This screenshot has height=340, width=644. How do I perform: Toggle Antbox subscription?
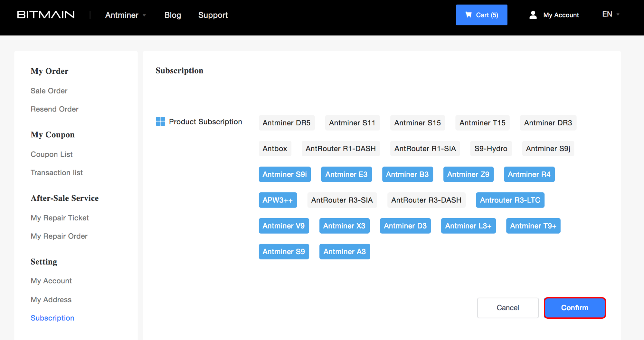click(x=275, y=149)
